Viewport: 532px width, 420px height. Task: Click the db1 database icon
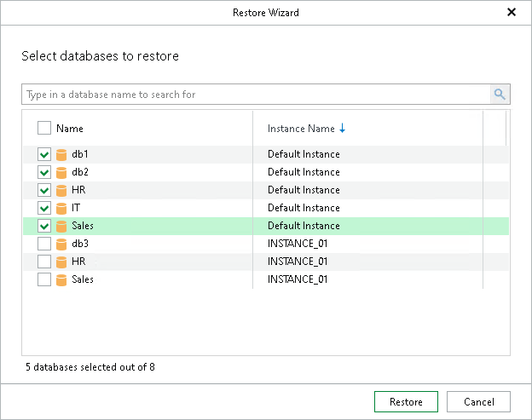(61, 154)
